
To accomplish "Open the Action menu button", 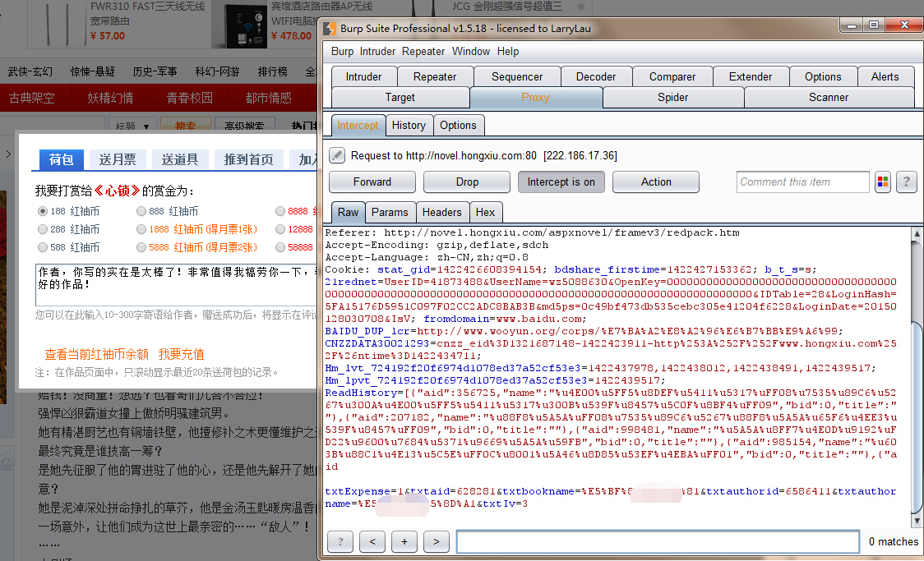I will [x=656, y=182].
